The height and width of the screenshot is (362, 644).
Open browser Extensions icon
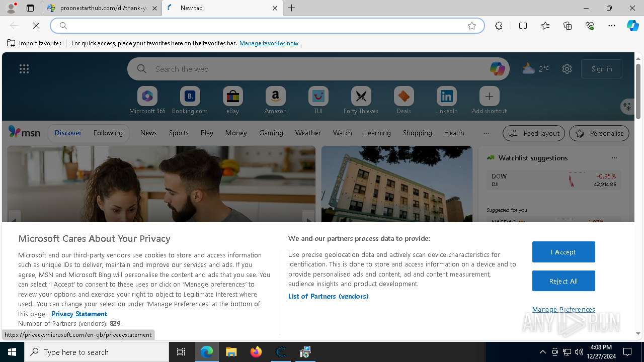(x=499, y=26)
